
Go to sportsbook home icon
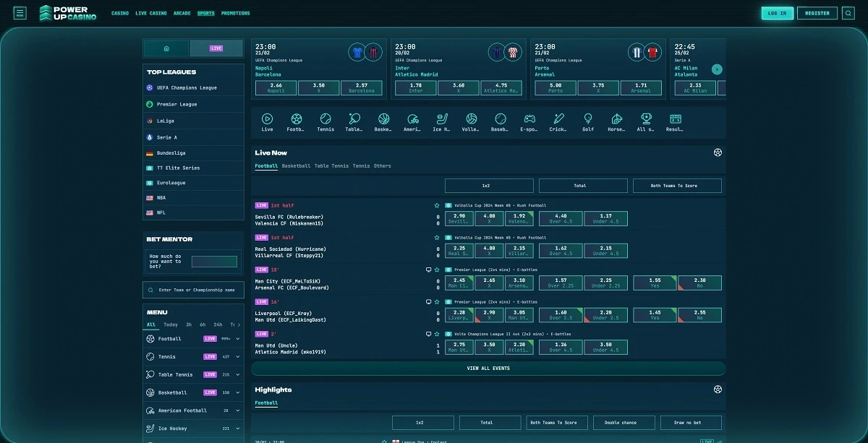(166, 48)
